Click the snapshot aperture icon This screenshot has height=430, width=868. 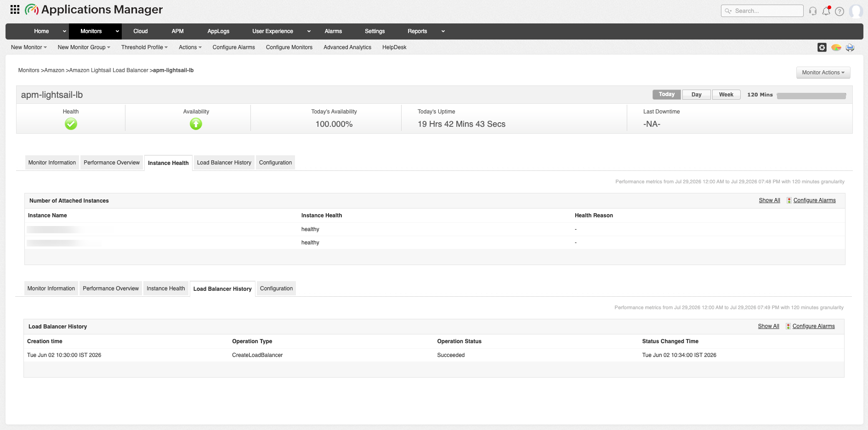(x=822, y=47)
